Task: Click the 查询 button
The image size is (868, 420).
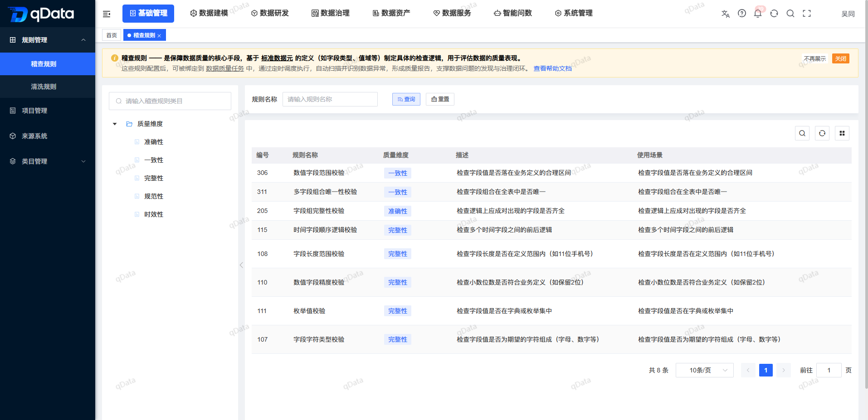Action: [x=406, y=99]
